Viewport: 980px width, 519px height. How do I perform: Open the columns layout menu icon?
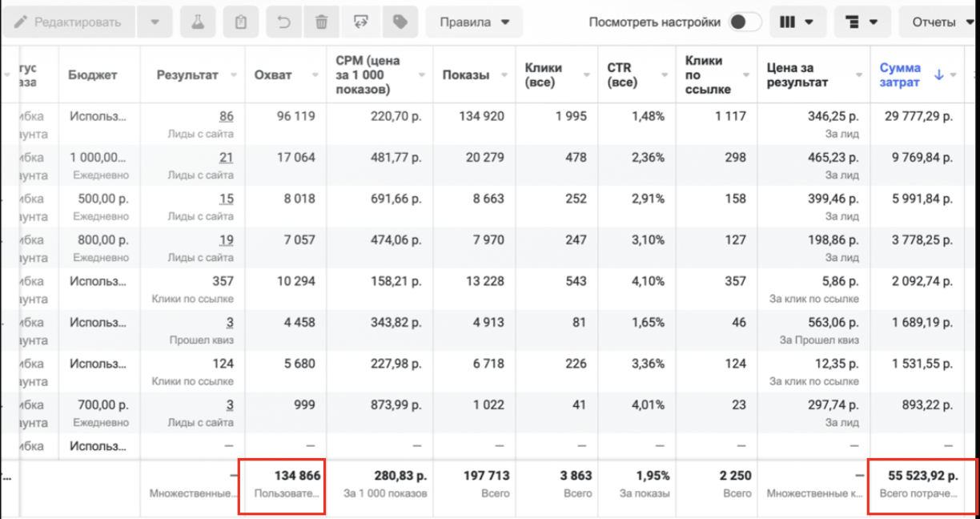[x=798, y=22]
